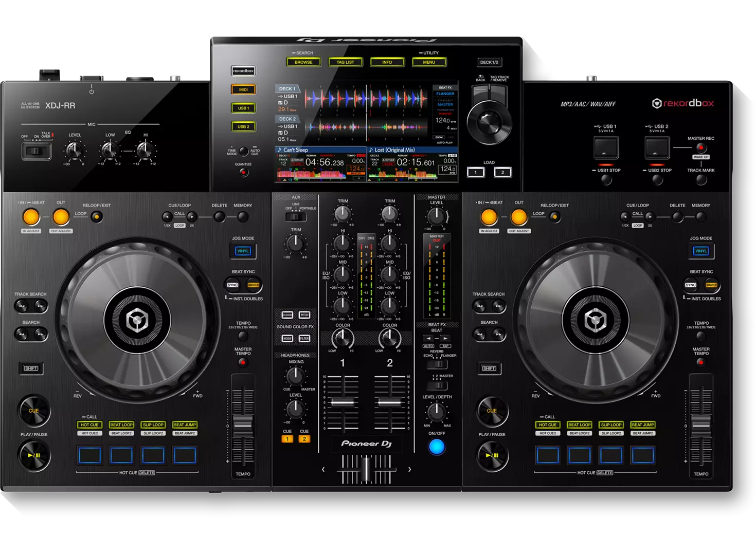The image size is (756, 555).
Task: Click left deck TEMPO range button
Action: 243,337
